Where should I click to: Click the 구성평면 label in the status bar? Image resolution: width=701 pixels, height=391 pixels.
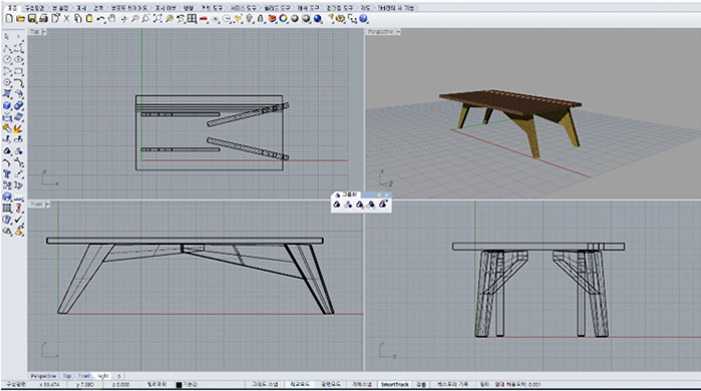(x=16, y=384)
